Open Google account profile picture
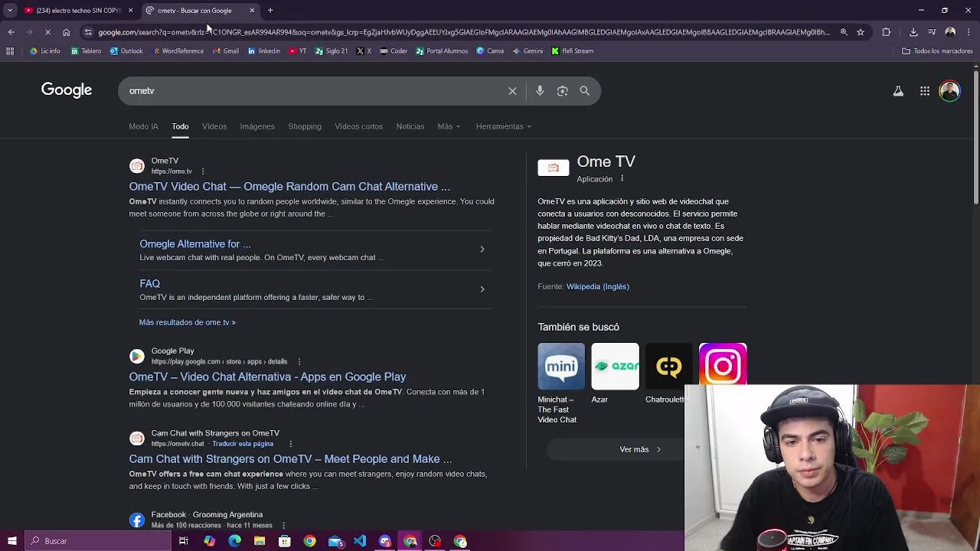 [x=949, y=91]
